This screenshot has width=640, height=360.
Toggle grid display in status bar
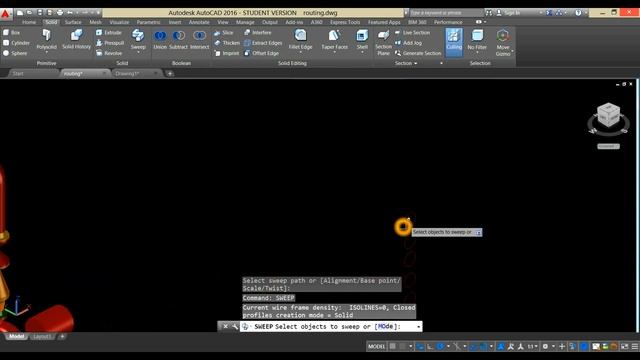click(393, 347)
